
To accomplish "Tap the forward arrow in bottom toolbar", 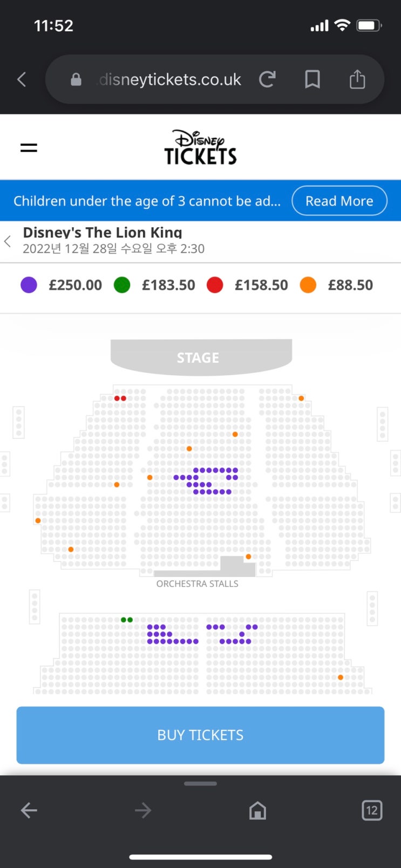I will click(143, 810).
